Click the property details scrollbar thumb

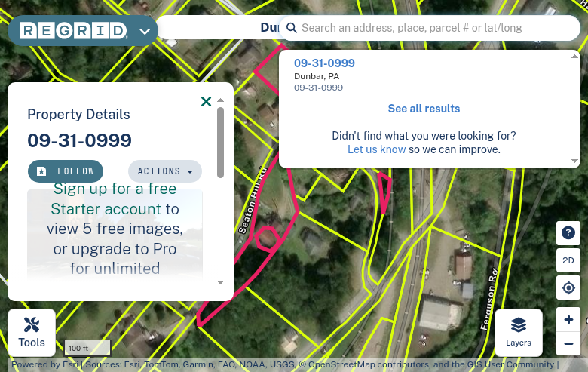[x=220, y=143]
